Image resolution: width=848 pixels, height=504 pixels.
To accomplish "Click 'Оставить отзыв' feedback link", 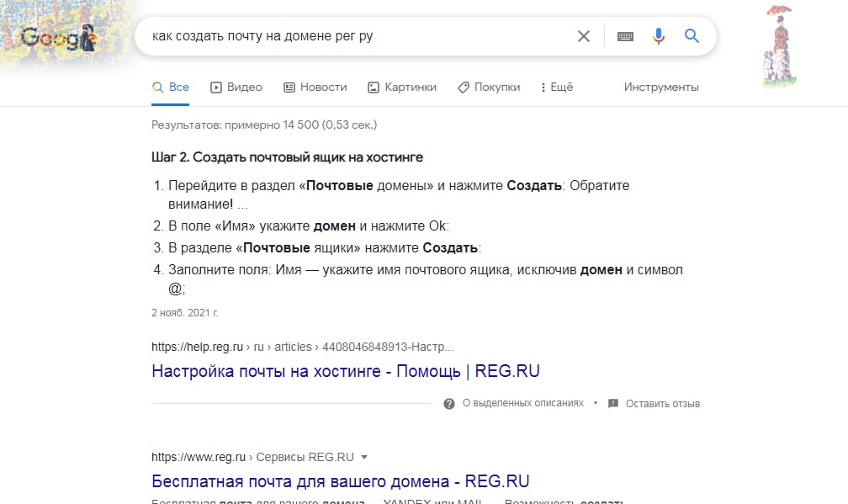I will pos(663,403).
